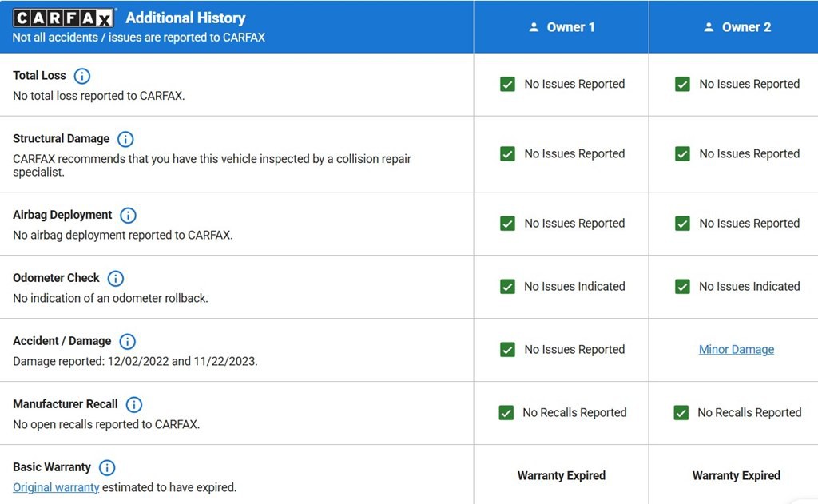
Task: Open the Original warranty link
Action: (56, 487)
